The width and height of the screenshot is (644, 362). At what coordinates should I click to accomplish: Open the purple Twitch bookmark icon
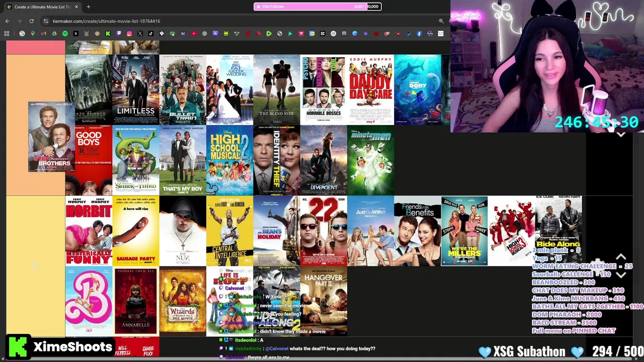[119, 34]
